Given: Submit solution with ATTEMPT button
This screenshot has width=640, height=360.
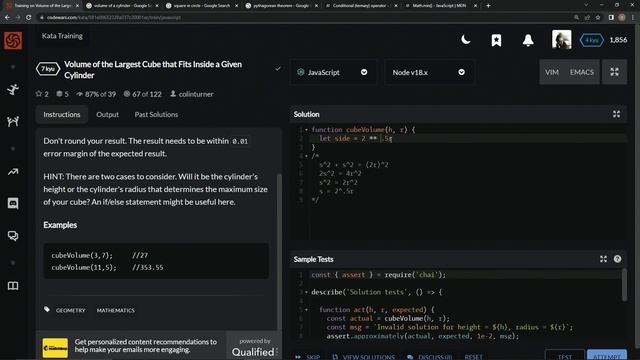Looking at the screenshot, I should 607,356.
